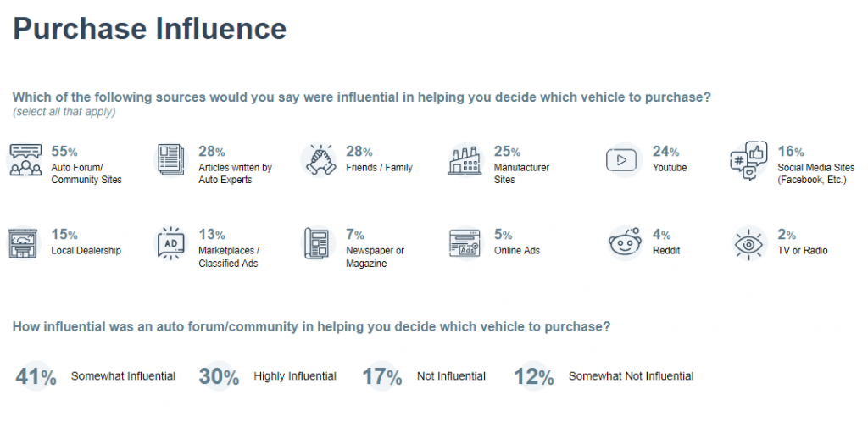This screenshot has width=868, height=428.
Task: Select the Newspaper or Magazine icon
Action: 317,242
